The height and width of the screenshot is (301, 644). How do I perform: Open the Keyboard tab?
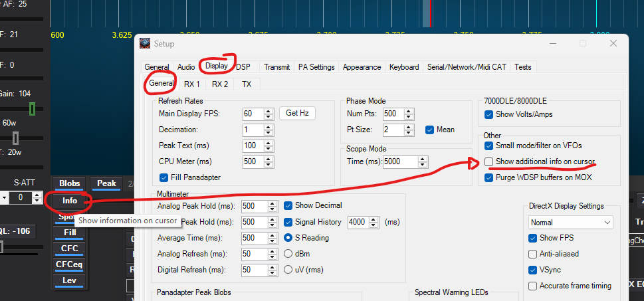tap(404, 67)
